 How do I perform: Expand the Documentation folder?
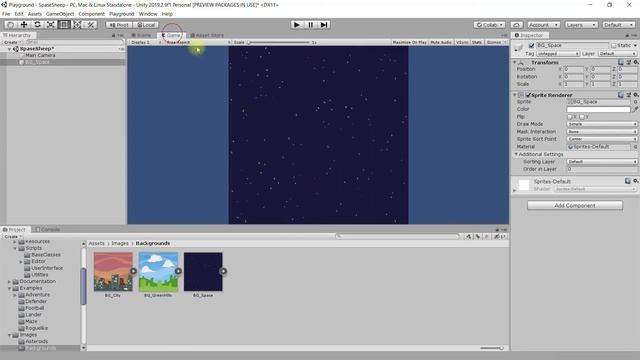pos(9,282)
